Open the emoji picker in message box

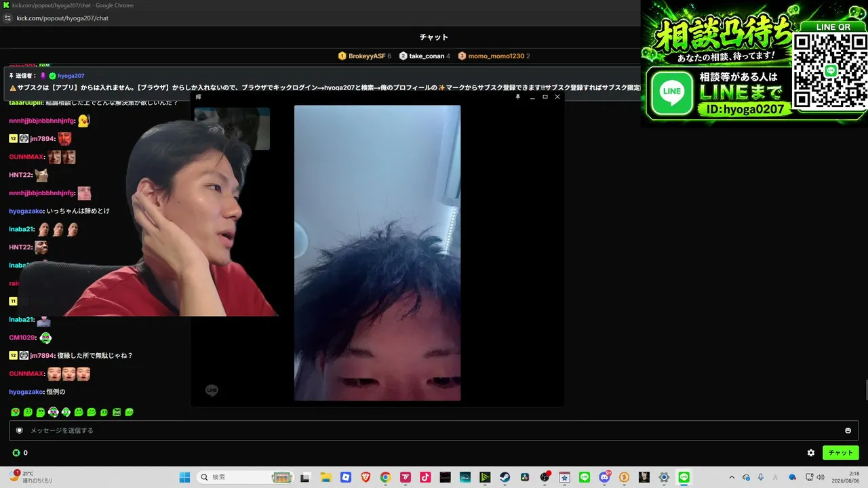(848, 430)
